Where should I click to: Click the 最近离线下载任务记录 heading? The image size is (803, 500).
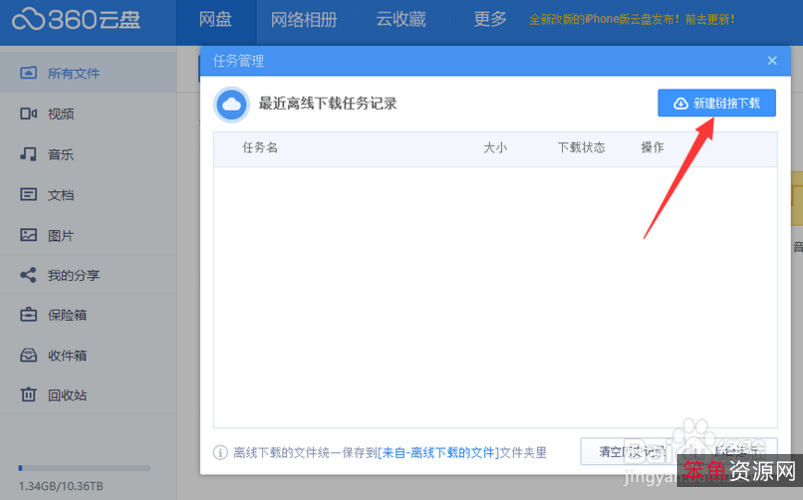point(328,103)
